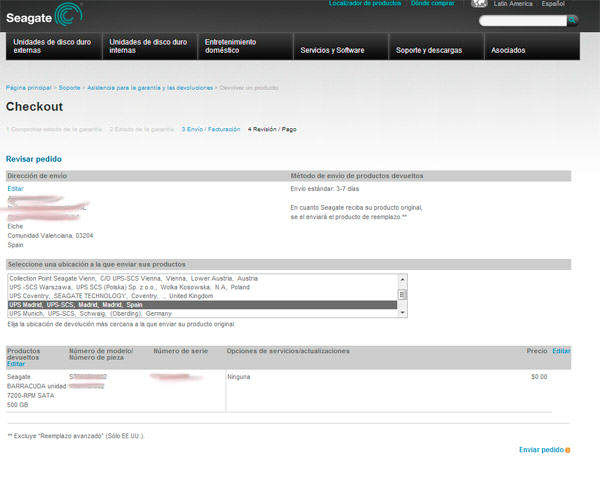Click the $0.00 price value
Image resolution: width=600 pixels, height=478 pixels.
click(539, 377)
